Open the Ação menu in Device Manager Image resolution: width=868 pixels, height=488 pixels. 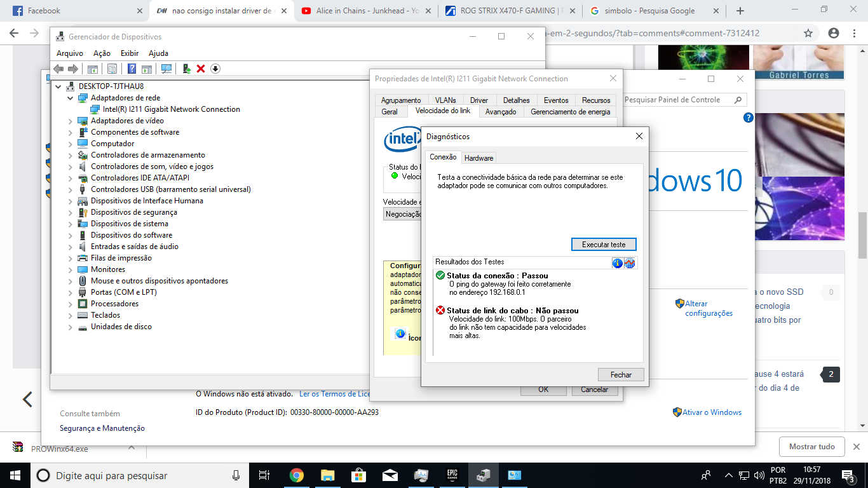102,53
